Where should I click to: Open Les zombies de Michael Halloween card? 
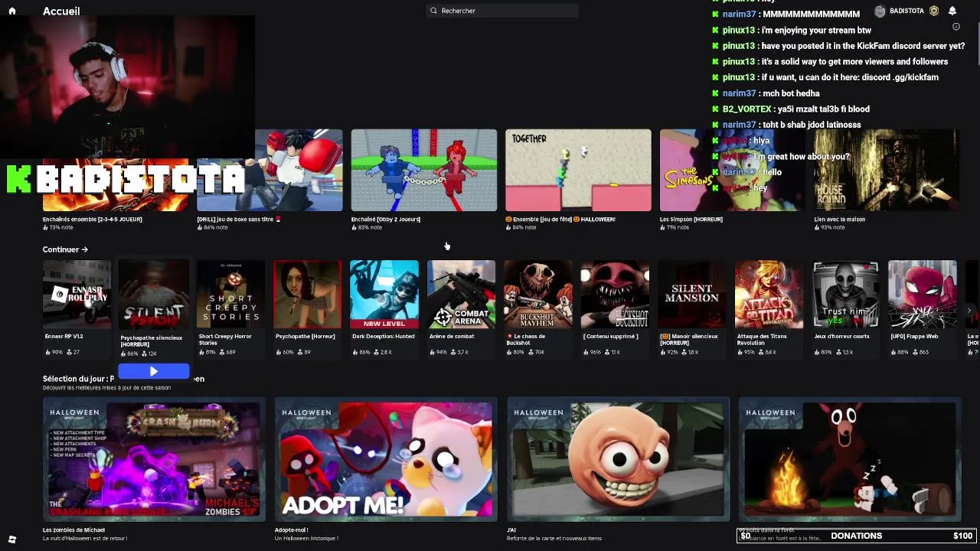coord(154,459)
